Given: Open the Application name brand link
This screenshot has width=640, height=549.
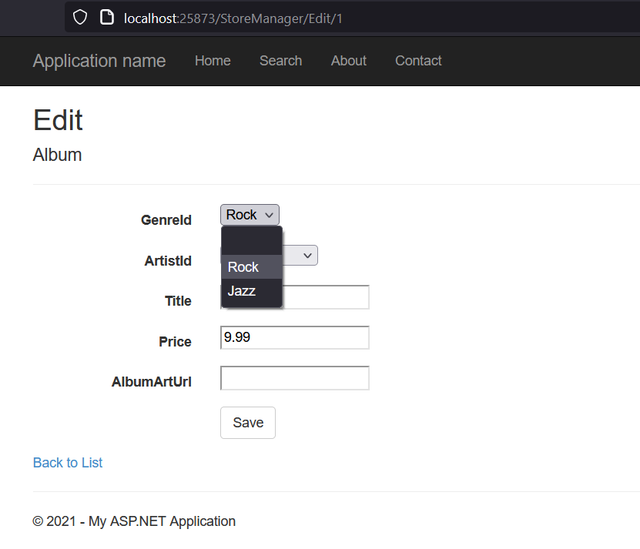Looking at the screenshot, I should 99,61.
